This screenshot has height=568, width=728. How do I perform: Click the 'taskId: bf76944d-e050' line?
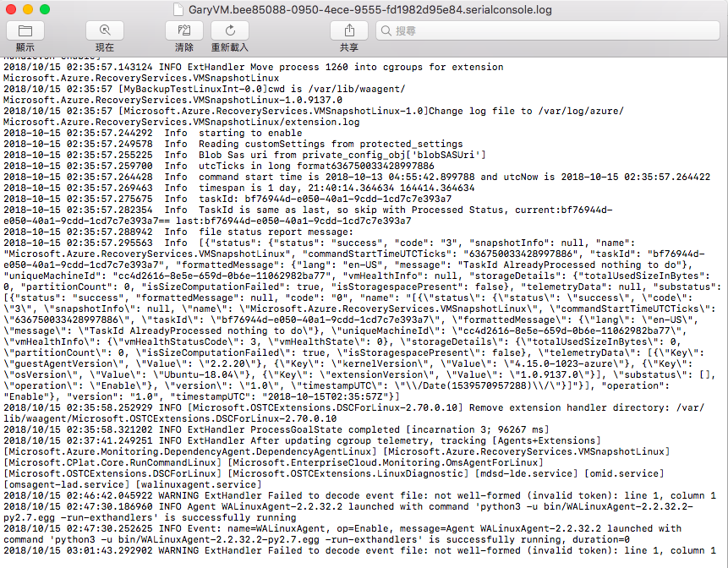[227, 199]
